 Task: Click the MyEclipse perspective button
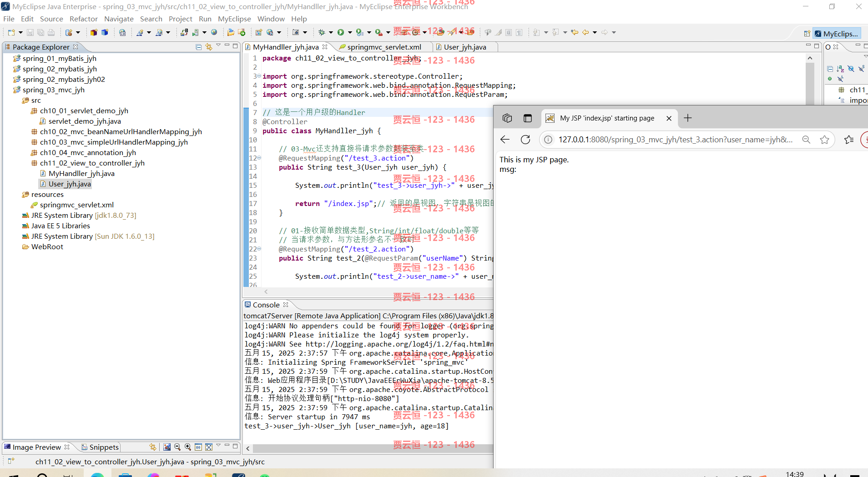(x=836, y=34)
